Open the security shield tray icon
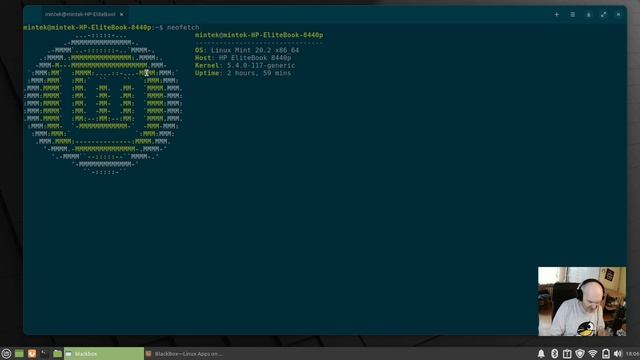This screenshot has width=640, height=360. click(x=580, y=353)
